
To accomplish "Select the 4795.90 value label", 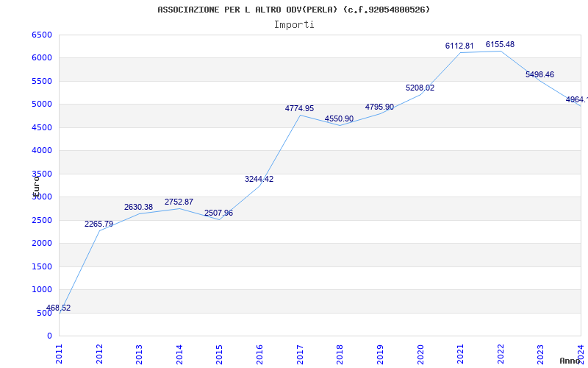I will (379, 107).
